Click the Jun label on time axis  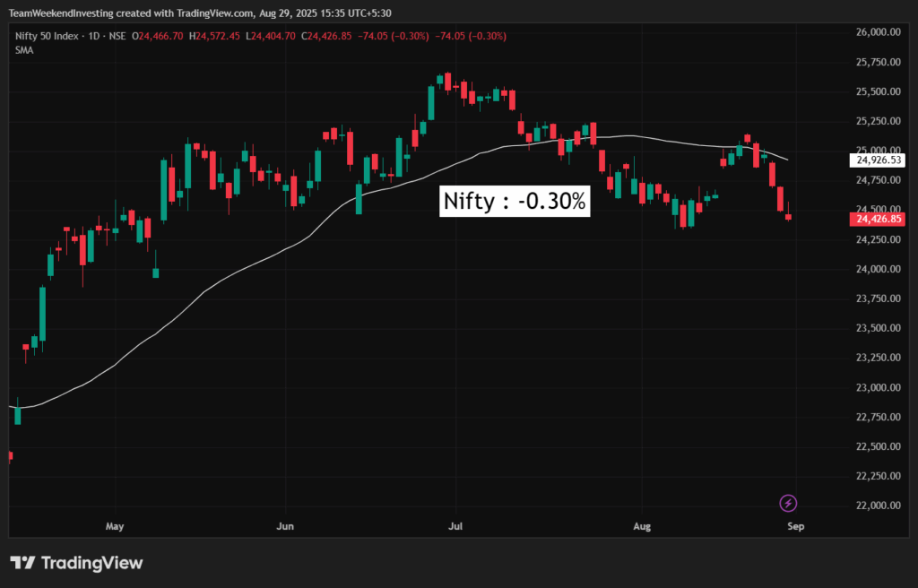(x=285, y=526)
